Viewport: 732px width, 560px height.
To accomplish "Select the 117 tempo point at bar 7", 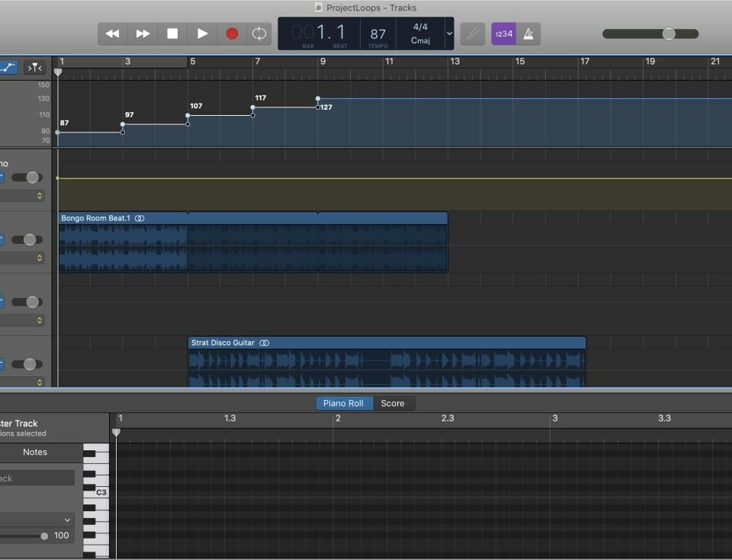I will [x=252, y=107].
